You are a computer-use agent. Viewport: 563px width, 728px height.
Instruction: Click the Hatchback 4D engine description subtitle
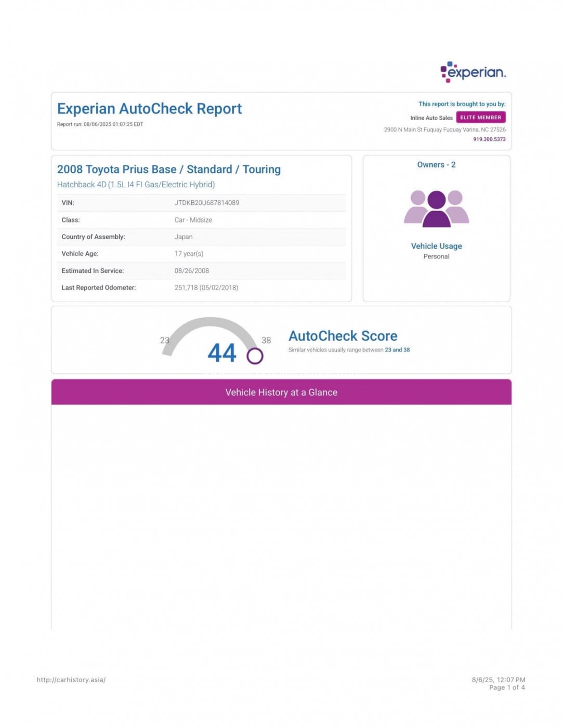pos(136,185)
